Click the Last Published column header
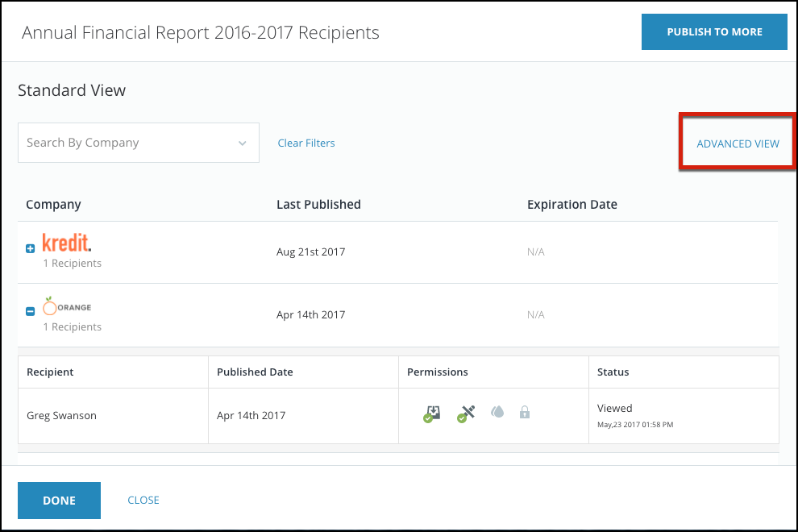Screen dimensions: 798x532 pyautogui.click(x=318, y=204)
